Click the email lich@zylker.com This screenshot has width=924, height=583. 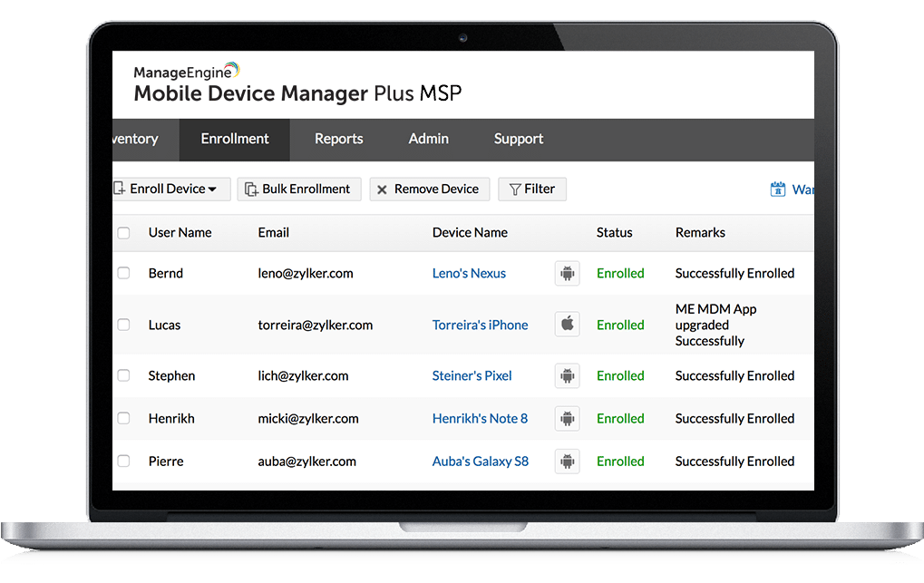[303, 376]
